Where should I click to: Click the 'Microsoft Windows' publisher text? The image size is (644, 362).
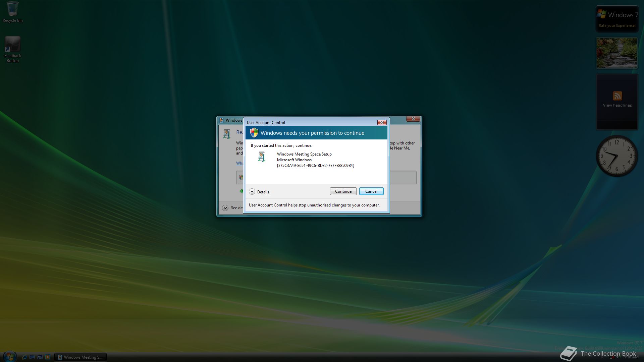tap(294, 160)
